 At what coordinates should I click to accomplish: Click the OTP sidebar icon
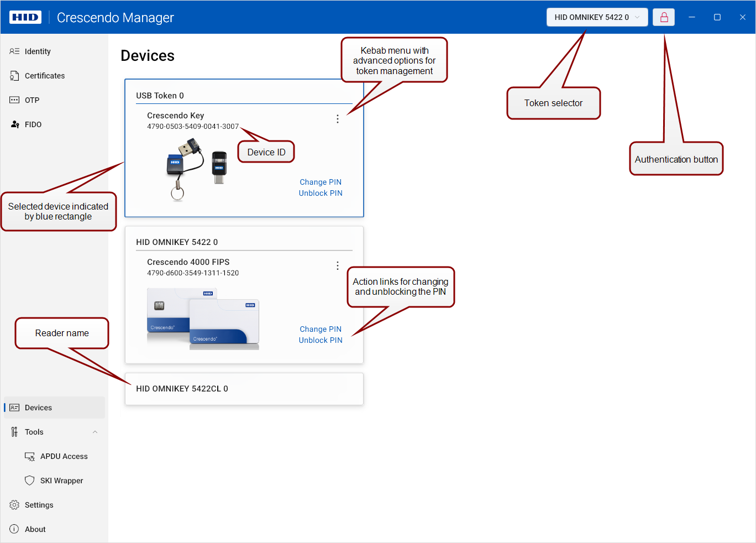(14, 100)
